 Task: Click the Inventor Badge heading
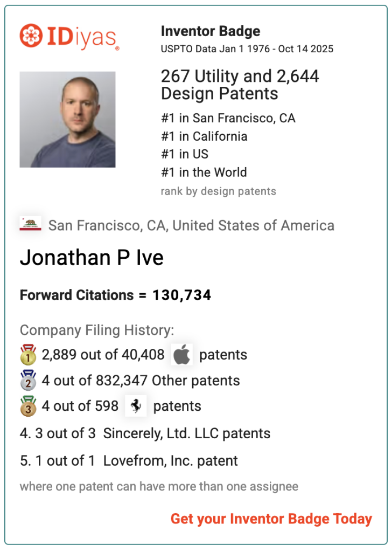[x=210, y=31]
